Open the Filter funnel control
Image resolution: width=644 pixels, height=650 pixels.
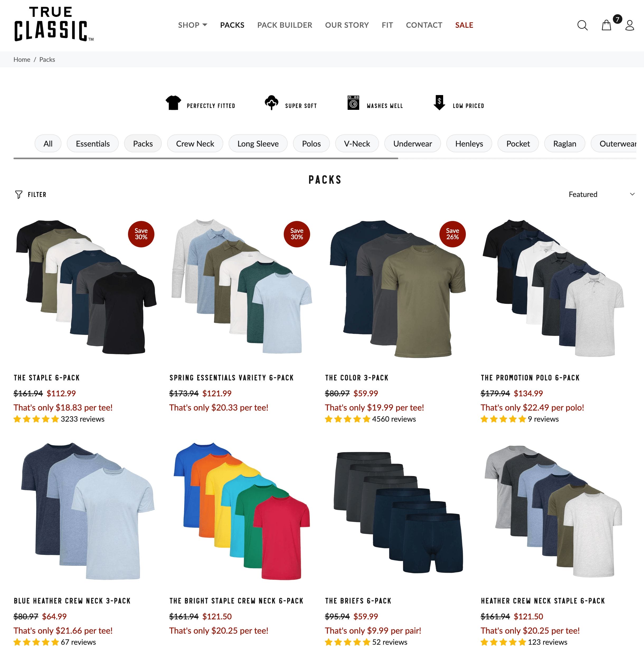click(31, 195)
